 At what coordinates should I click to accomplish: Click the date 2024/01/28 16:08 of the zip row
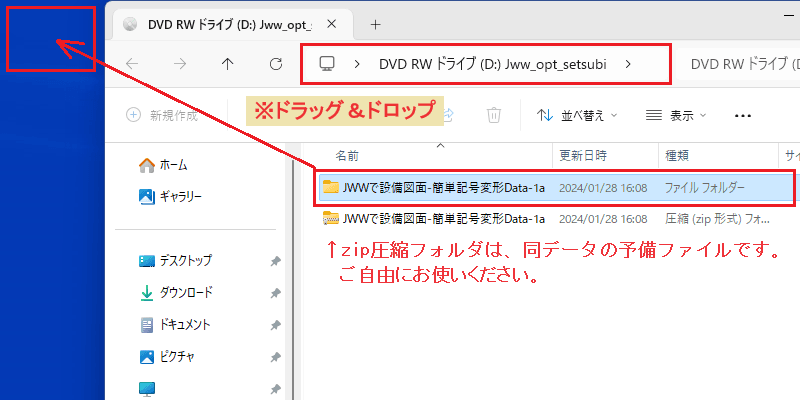tap(603, 219)
